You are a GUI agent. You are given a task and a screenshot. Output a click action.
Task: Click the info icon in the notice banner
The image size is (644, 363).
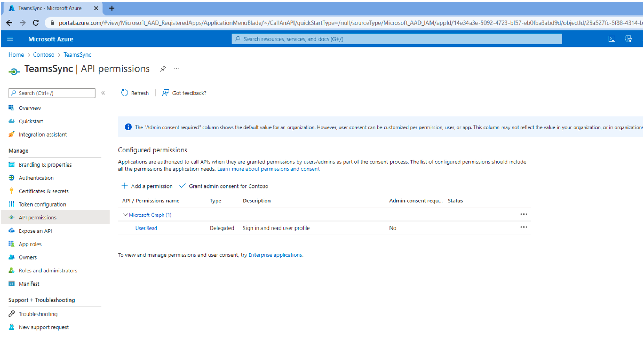[128, 127]
